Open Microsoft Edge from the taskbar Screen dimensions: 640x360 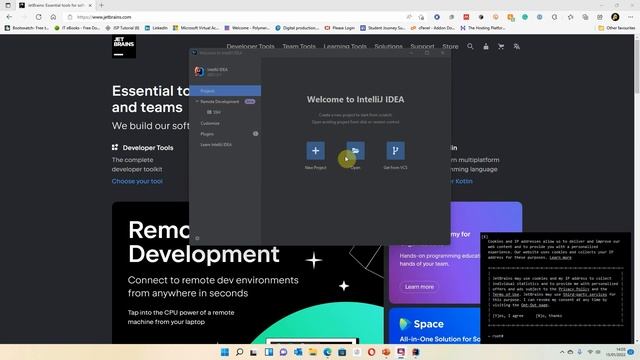(327, 352)
